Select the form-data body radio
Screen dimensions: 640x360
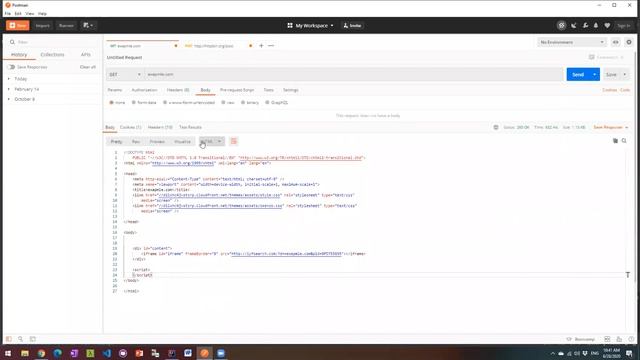133,102
